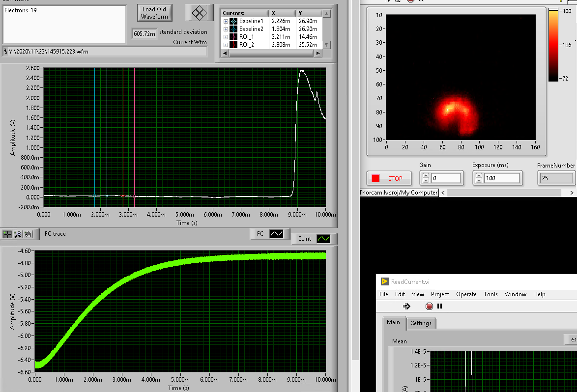Expand the ROI_2 cursor entry

(226, 45)
